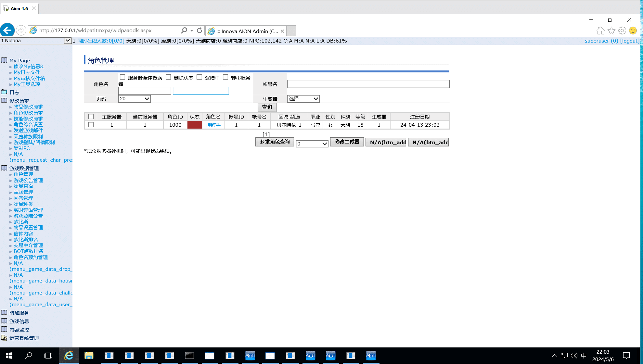
Task: Click the 神射手 character name link
Action: pyautogui.click(x=213, y=125)
